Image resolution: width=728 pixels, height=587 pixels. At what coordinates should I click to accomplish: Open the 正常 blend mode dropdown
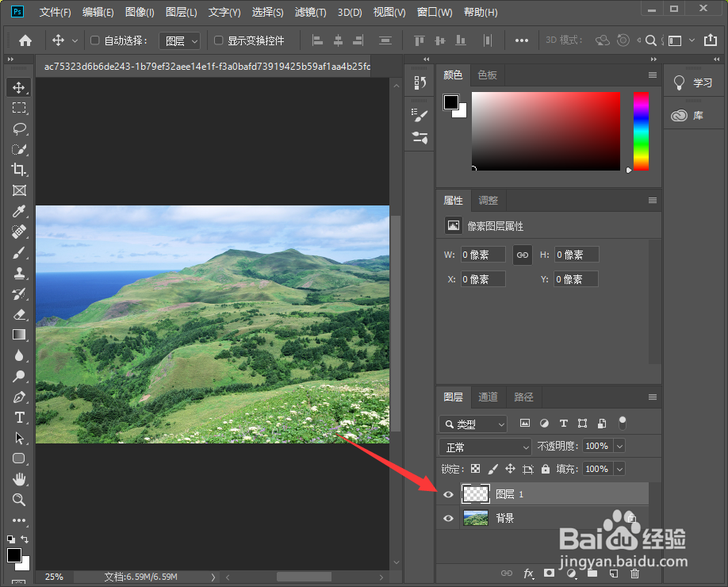pos(485,447)
